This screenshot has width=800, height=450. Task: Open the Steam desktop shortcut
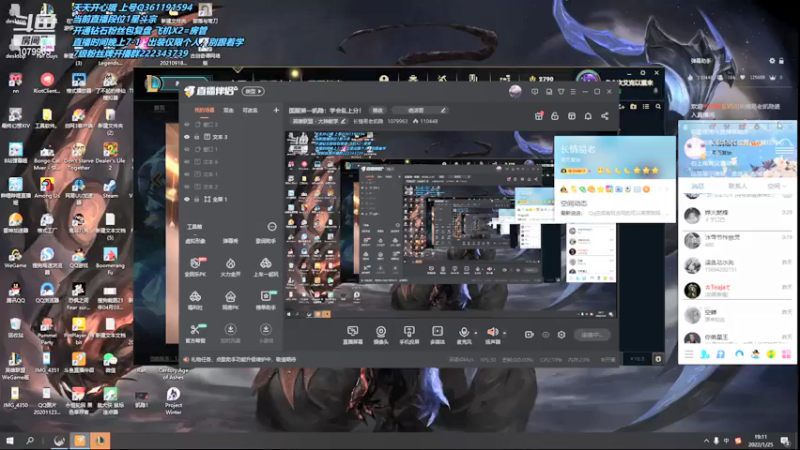[110, 188]
